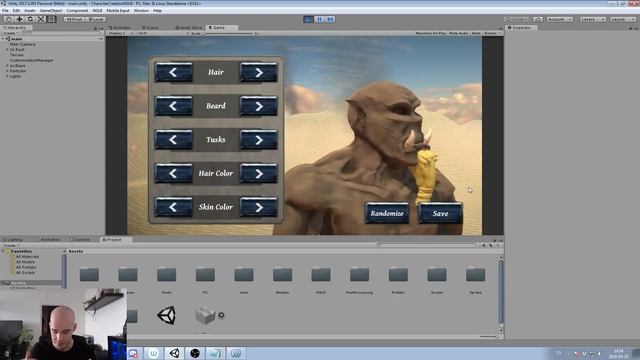The width and height of the screenshot is (640, 360).
Task: Select Main Camera in Hierarchy
Action: pos(22,44)
